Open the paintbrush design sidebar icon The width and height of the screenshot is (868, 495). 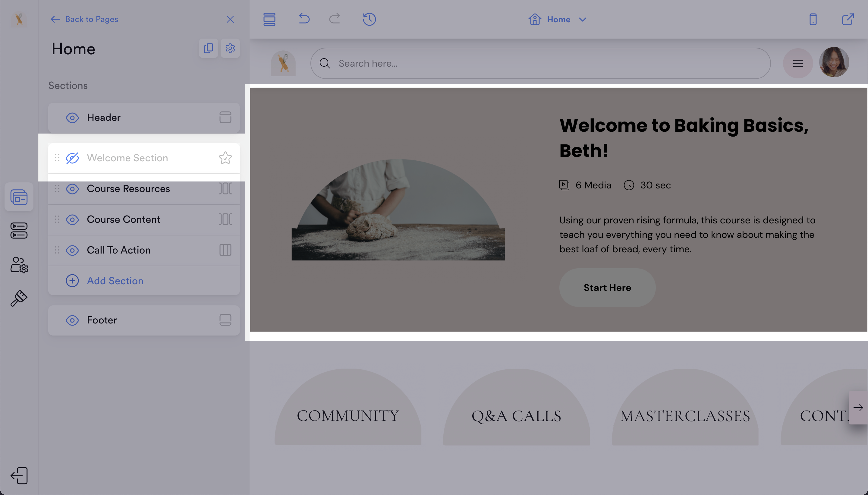point(19,298)
